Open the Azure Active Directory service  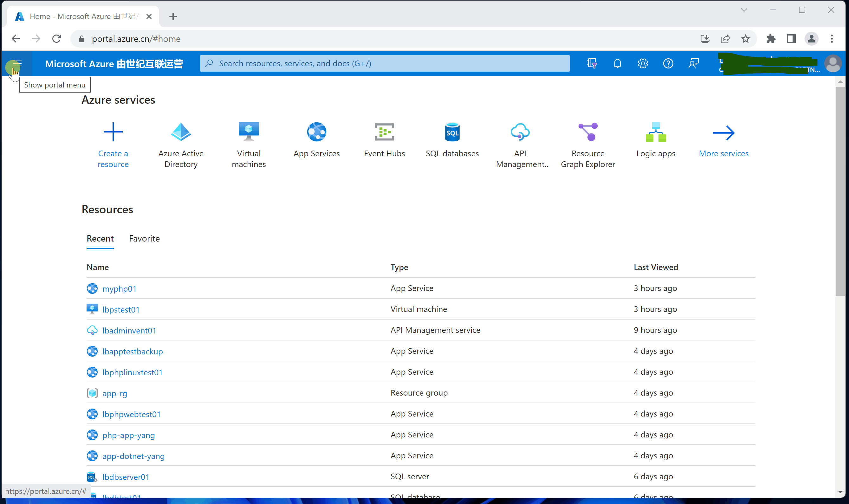[x=181, y=132]
